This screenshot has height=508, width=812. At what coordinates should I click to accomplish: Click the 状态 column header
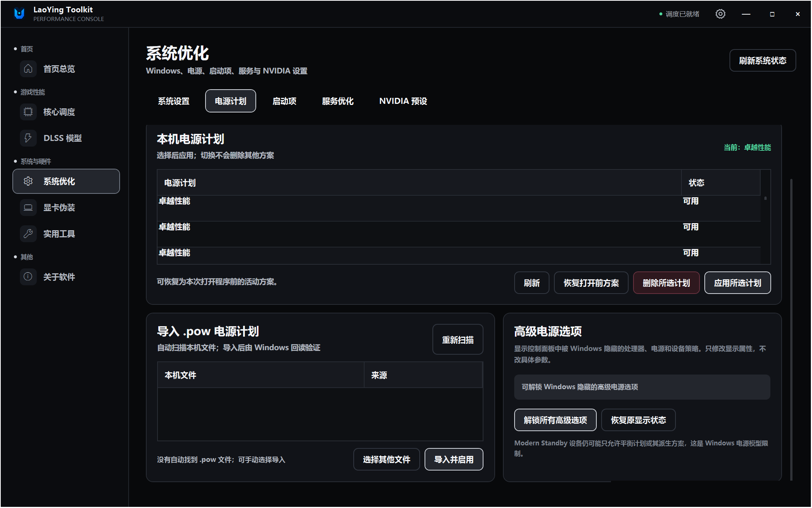(x=720, y=183)
